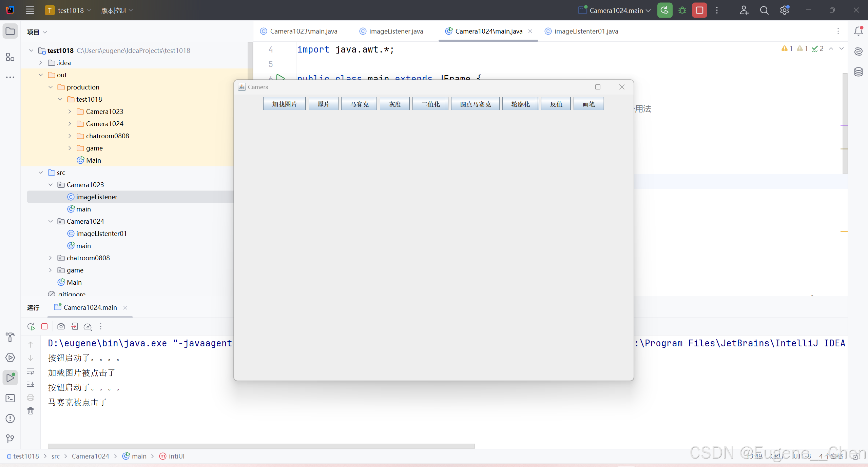868x467 pixels.
Task: Open the Database tool window icon
Action: (x=858, y=72)
